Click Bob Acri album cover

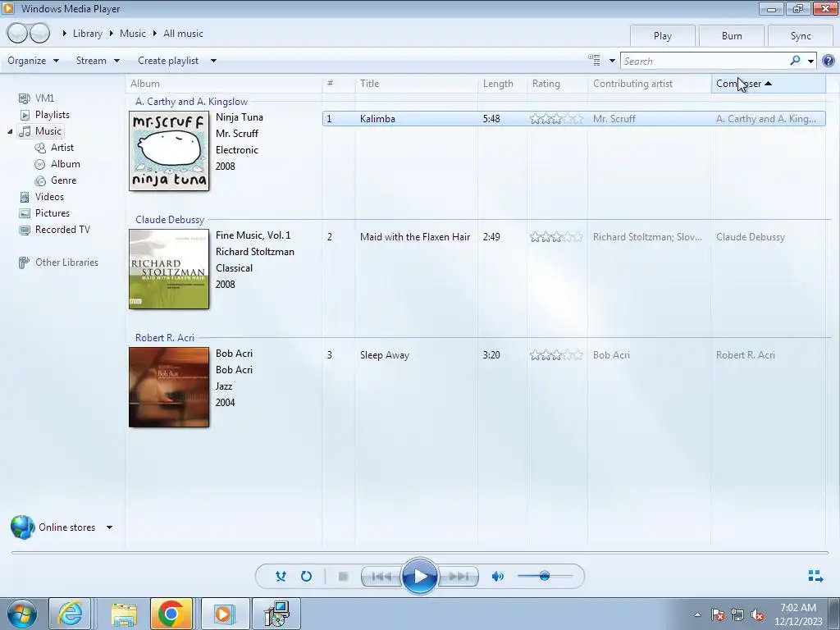point(169,387)
